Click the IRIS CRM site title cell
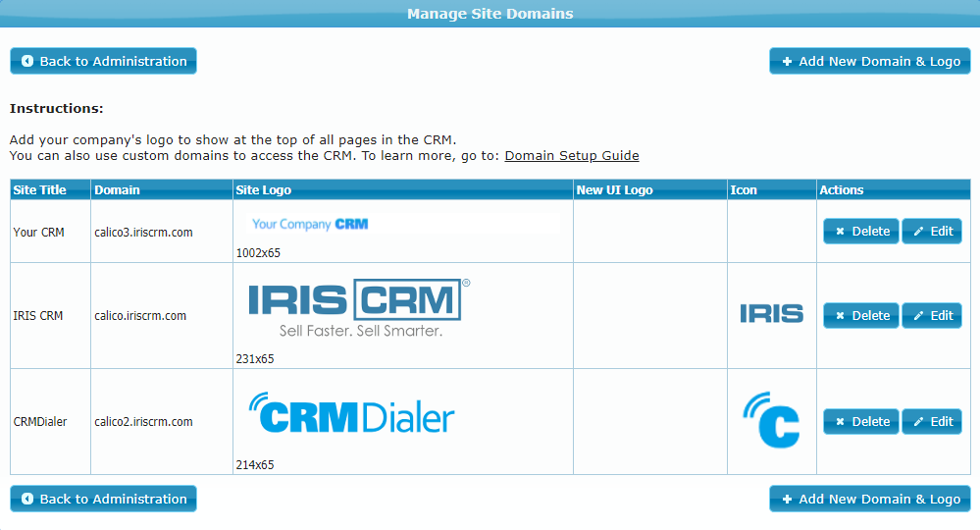 [x=50, y=316]
